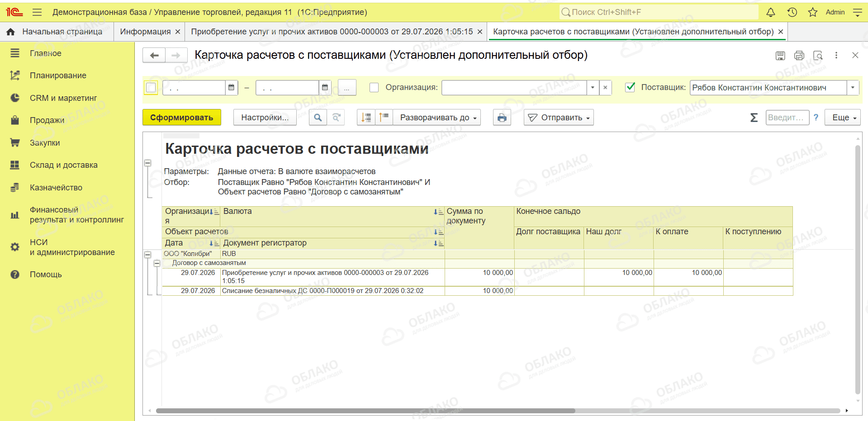Screen dimensions: 868x421
Task: Open the Еще menu
Action: coord(843,118)
